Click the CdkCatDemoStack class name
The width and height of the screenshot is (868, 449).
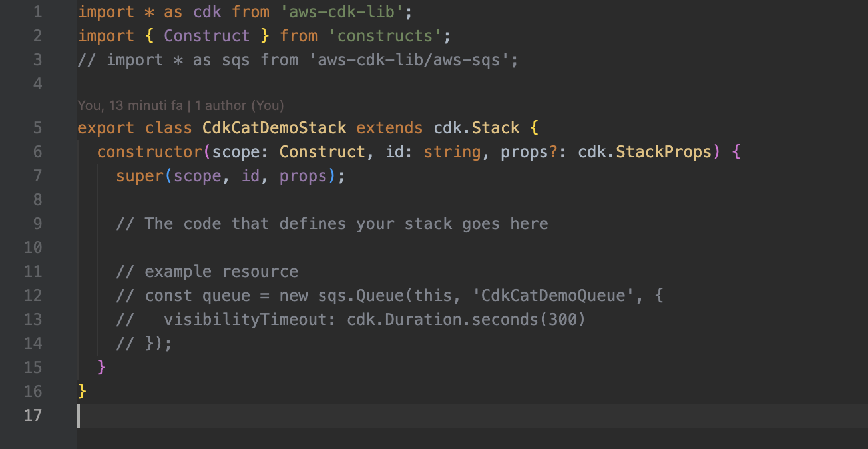click(274, 128)
